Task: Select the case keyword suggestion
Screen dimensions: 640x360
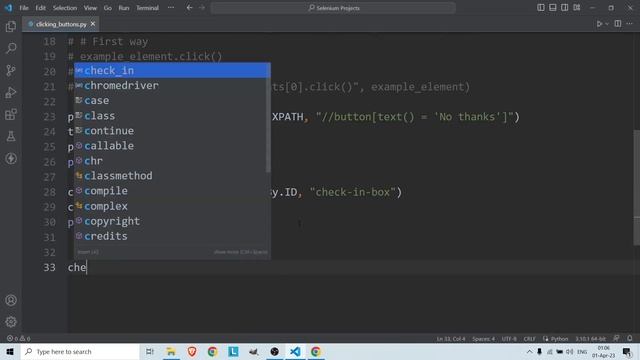Action: click(170, 100)
